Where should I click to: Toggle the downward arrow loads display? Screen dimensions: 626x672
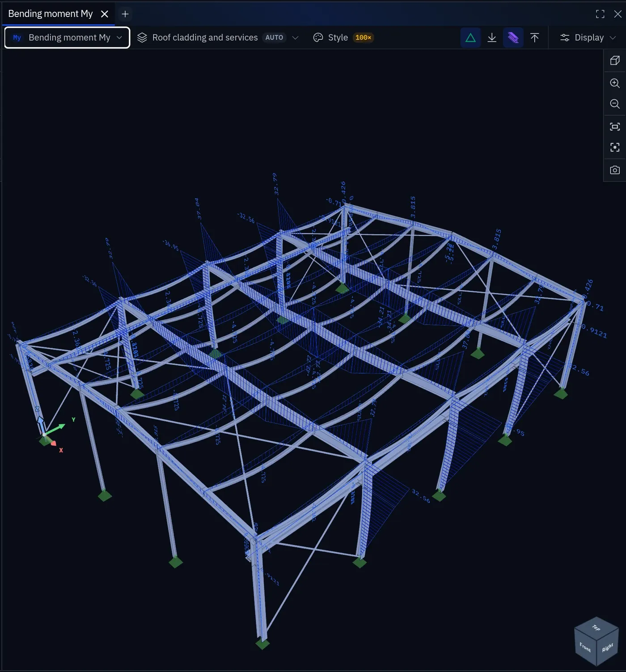(492, 38)
